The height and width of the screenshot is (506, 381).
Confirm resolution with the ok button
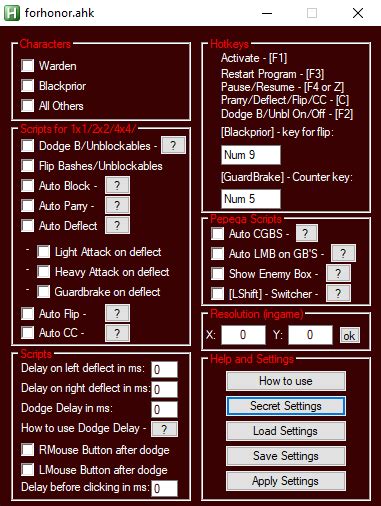click(x=350, y=336)
